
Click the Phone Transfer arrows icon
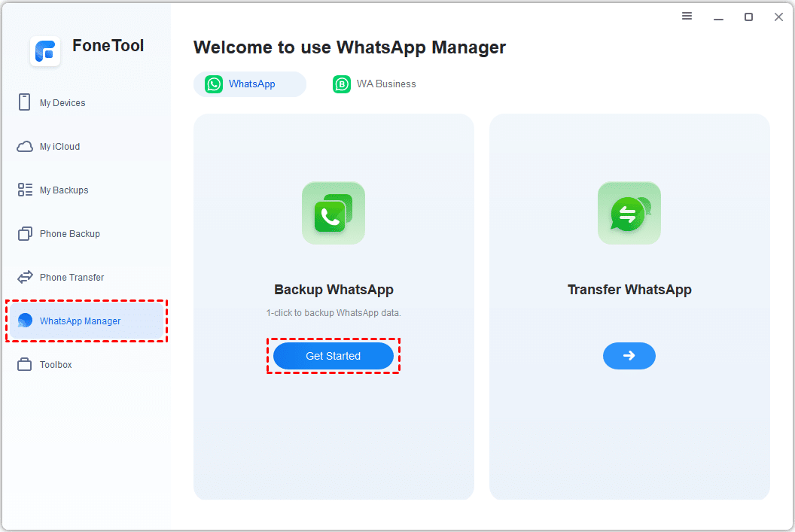[x=25, y=277]
